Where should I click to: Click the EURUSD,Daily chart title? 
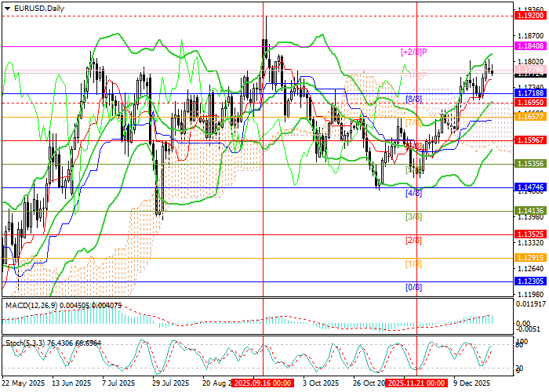point(39,9)
